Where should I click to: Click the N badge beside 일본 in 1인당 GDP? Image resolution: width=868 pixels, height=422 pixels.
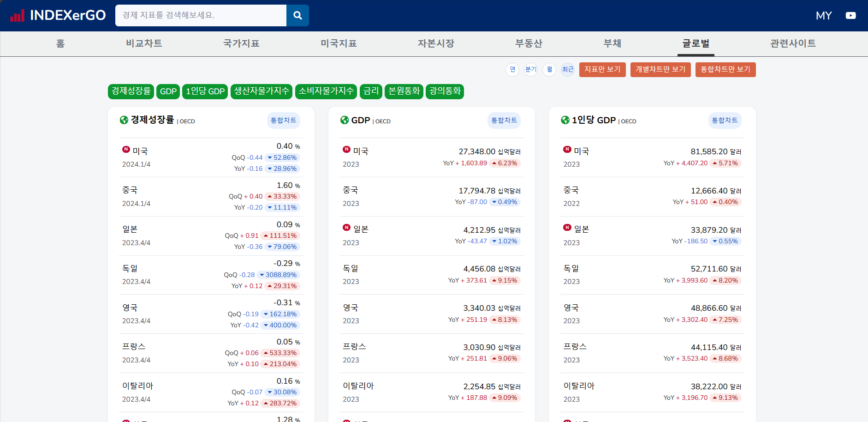coord(567,227)
